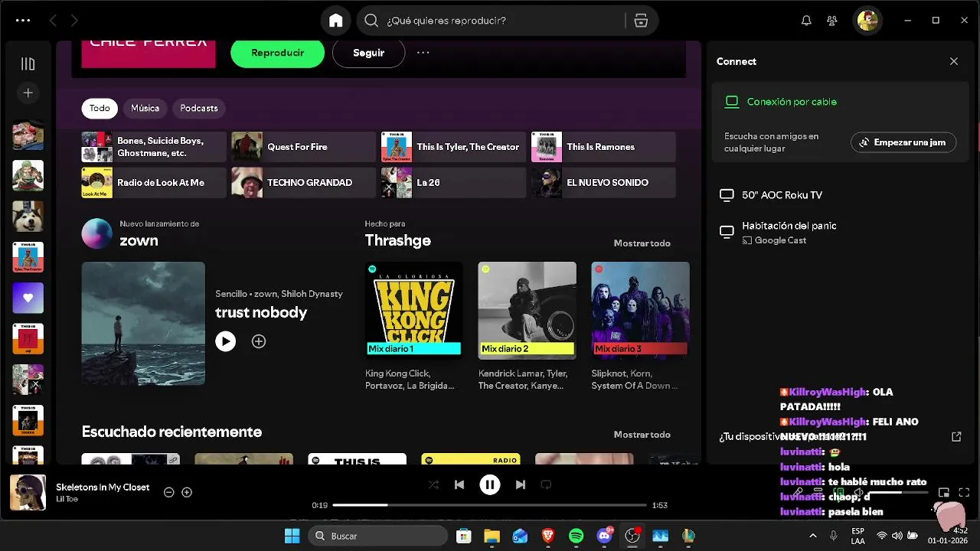980x551 pixels.
Task: Select the Música filter chip
Action: click(145, 108)
